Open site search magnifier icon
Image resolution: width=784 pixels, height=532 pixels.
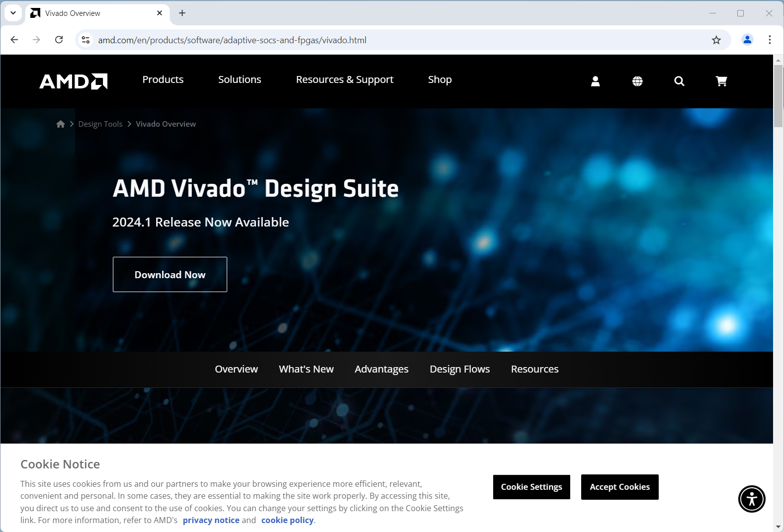point(679,81)
